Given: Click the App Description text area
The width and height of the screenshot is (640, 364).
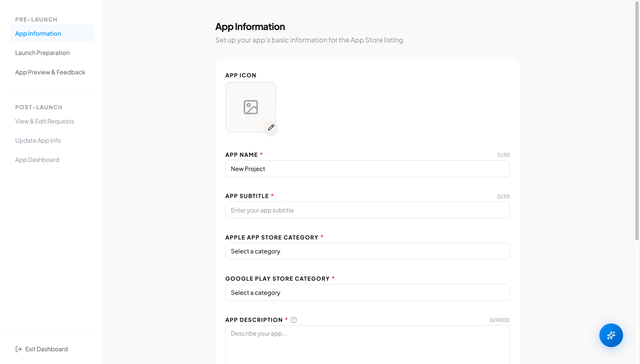Looking at the screenshot, I should click(367, 345).
